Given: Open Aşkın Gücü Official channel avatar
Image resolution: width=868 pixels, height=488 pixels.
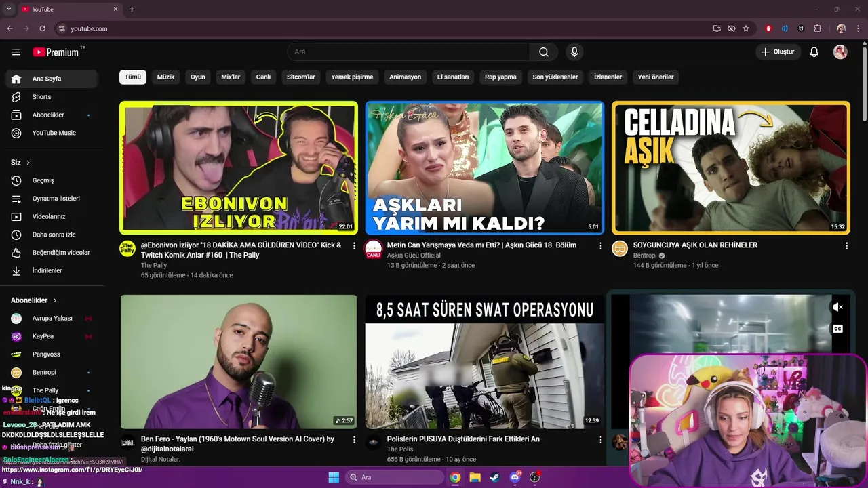Looking at the screenshot, I should click(374, 249).
